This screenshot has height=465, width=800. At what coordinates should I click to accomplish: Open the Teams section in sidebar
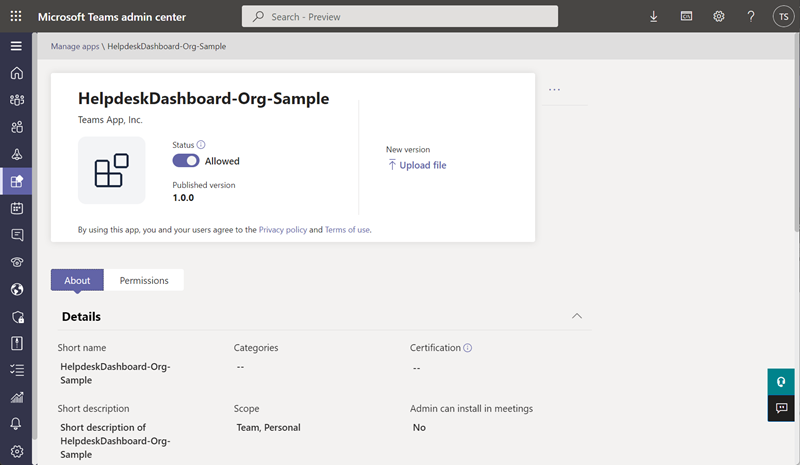click(16, 100)
